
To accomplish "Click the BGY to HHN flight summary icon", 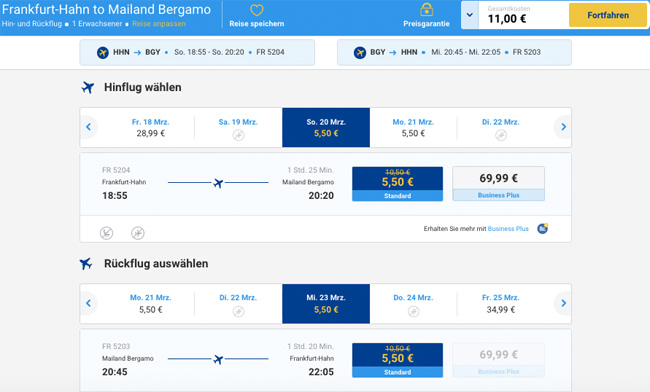I will pos(360,53).
